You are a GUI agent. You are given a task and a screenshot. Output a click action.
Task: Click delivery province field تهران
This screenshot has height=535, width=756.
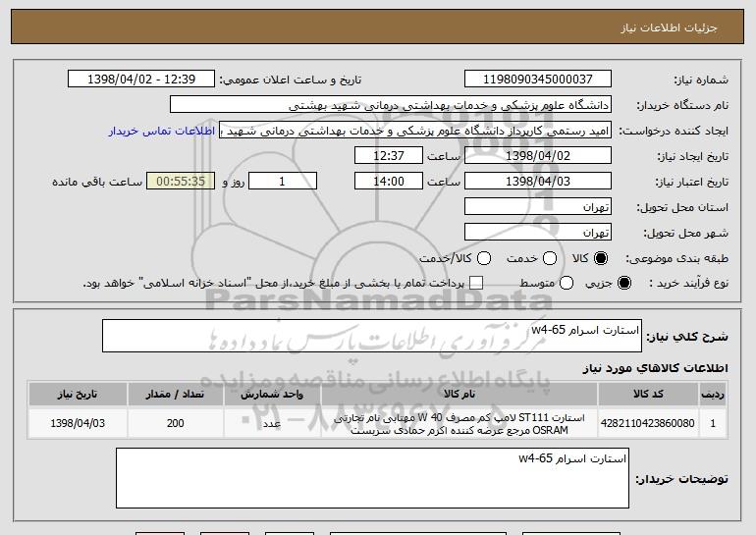538,206
